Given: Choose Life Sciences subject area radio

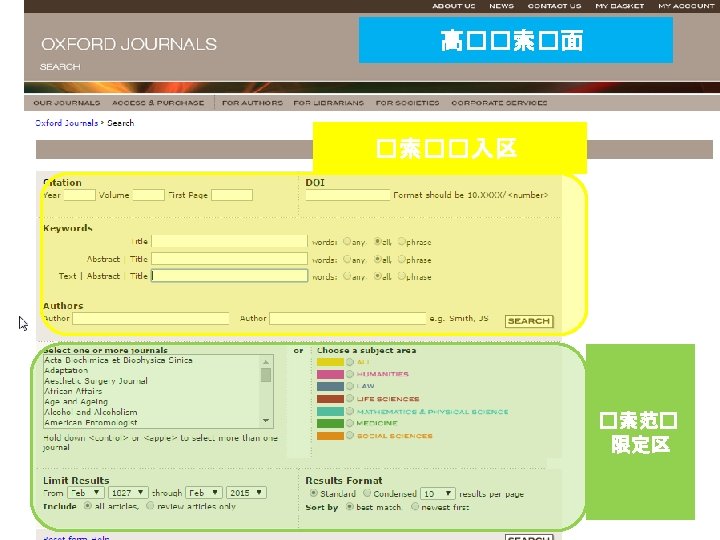Looking at the screenshot, I should pos(350,398).
